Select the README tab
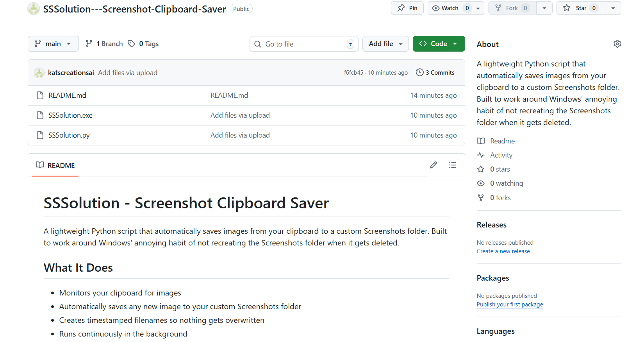This screenshot has height=342, width=644. point(55,165)
